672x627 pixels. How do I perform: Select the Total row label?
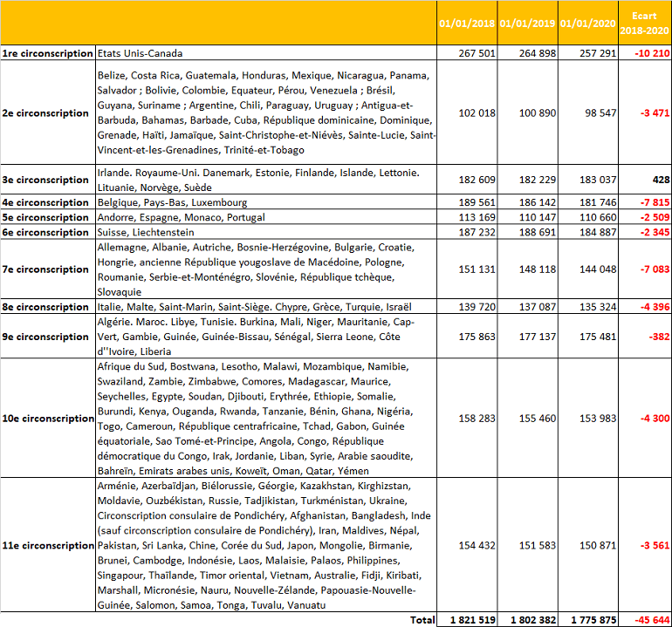click(x=422, y=620)
